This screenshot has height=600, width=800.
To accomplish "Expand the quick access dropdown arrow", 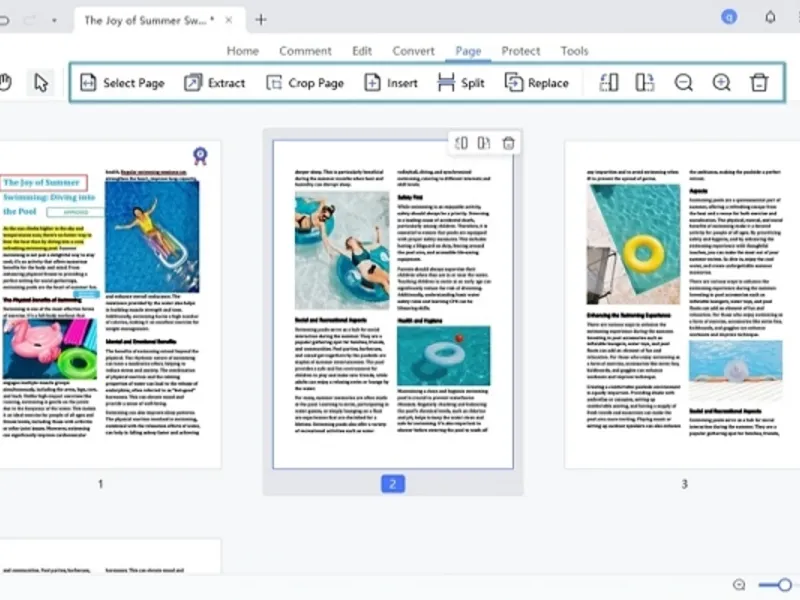I will coord(54,21).
